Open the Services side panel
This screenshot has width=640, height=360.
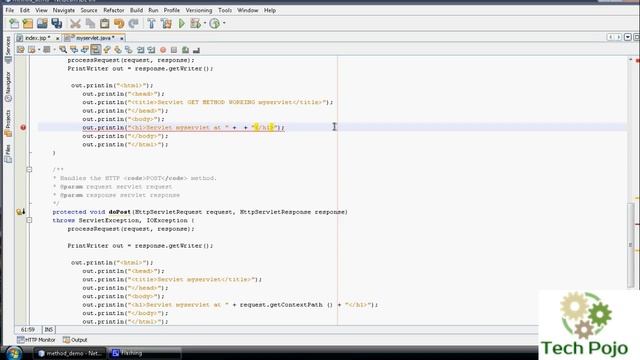pos(8,49)
